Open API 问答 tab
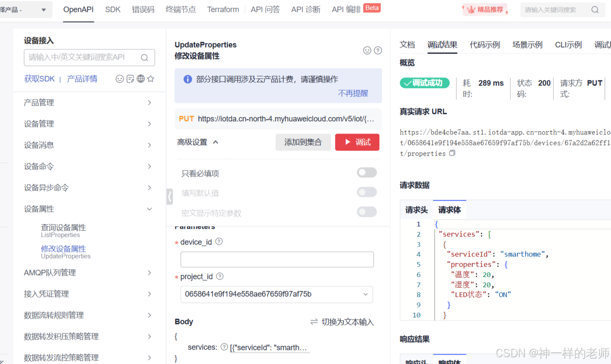This screenshot has width=611, height=364. tap(265, 9)
